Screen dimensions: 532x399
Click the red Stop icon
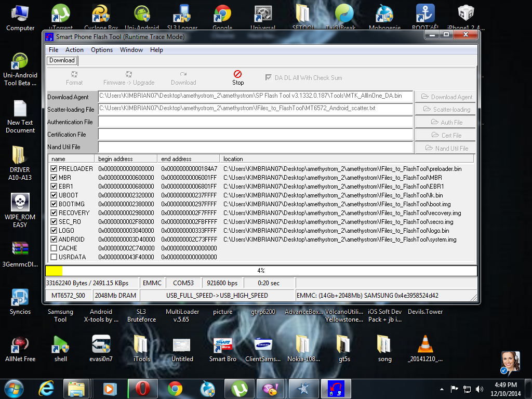tap(237, 74)
